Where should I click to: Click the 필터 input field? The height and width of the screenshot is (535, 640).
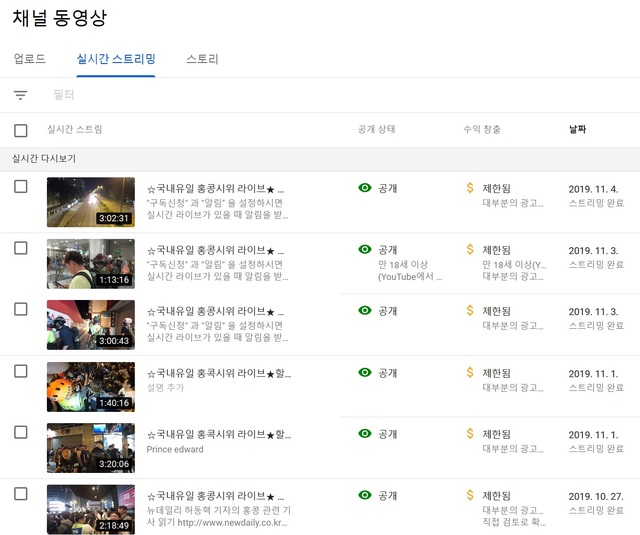pos(64,95)
